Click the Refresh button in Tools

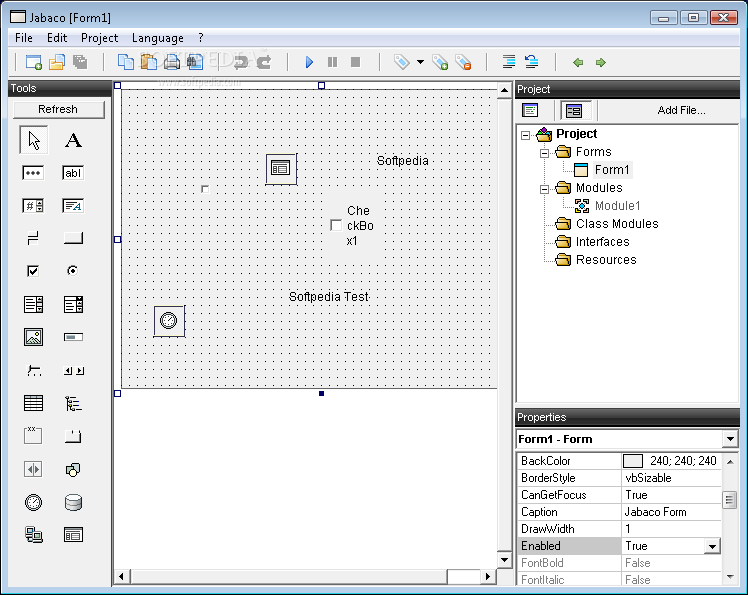point(58,109)
